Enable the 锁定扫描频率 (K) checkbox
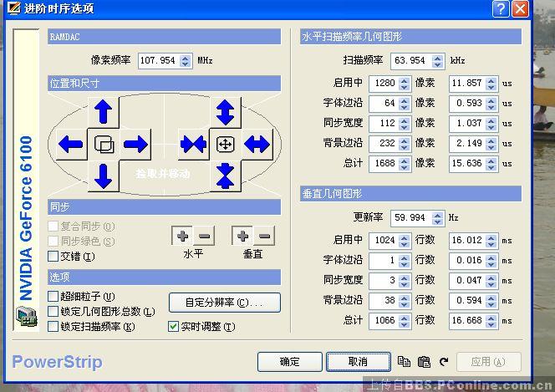 tap(53, 326)
